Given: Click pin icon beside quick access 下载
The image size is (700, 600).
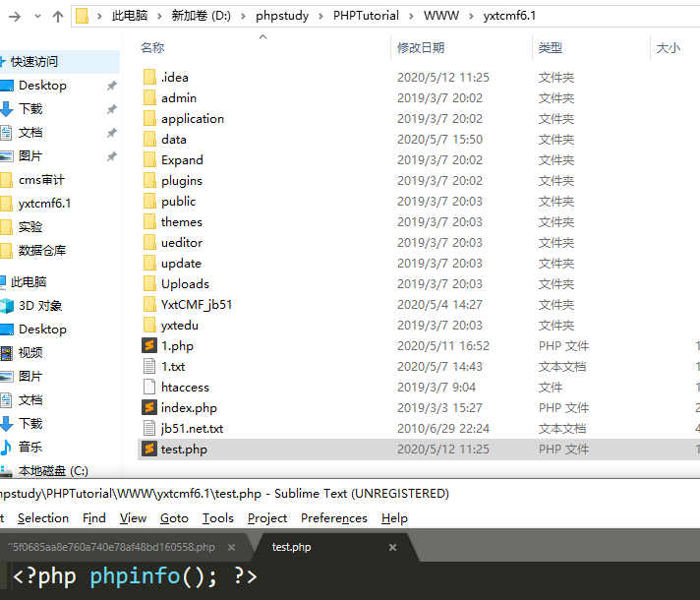Looking at the screenshot, I should 112,109.
